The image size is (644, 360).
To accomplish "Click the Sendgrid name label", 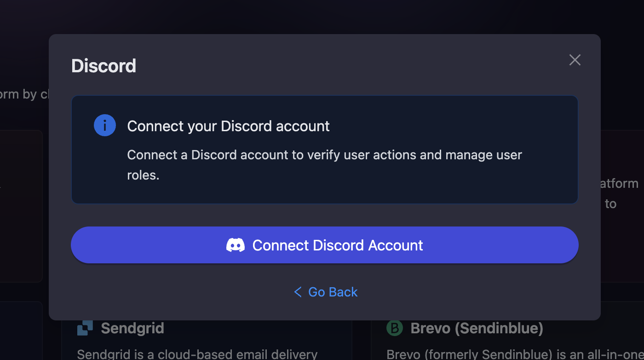I will pyautogui.click(x=132, y=328).
